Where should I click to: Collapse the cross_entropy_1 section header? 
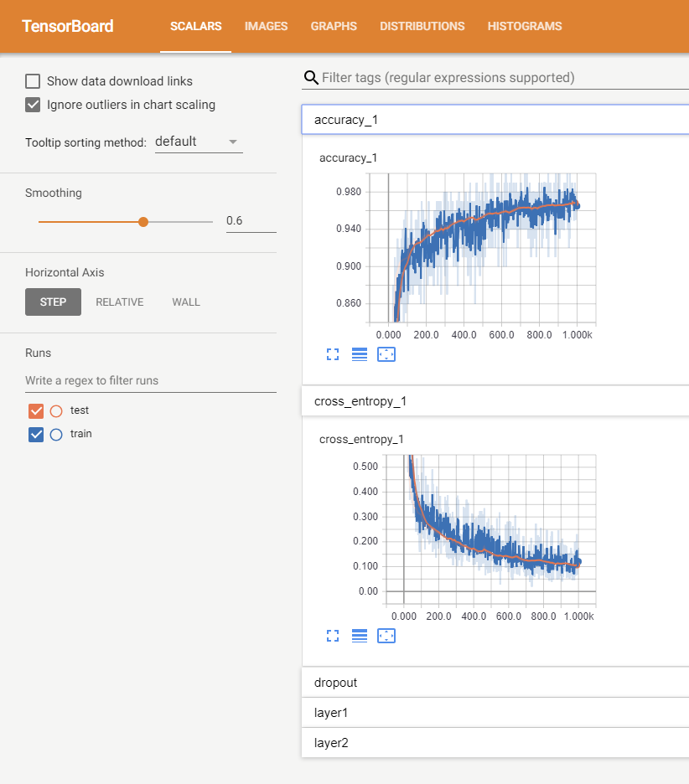[495, 401]
